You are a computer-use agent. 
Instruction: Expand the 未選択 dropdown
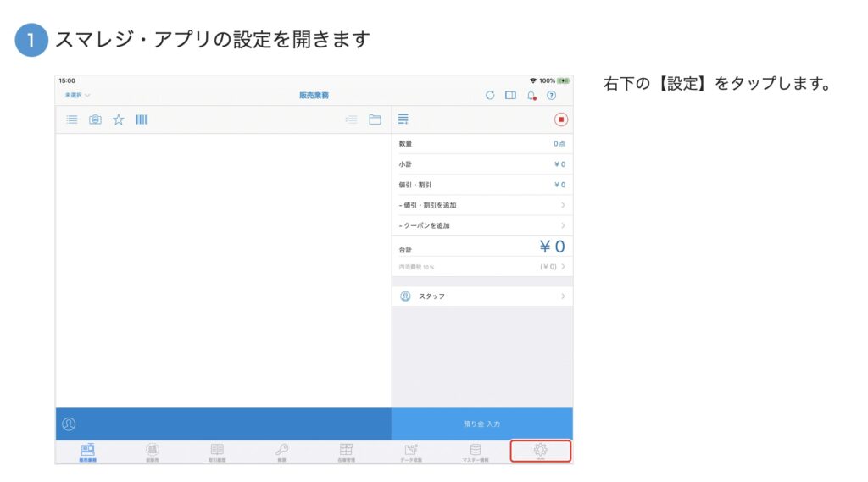tap(77, 96)
